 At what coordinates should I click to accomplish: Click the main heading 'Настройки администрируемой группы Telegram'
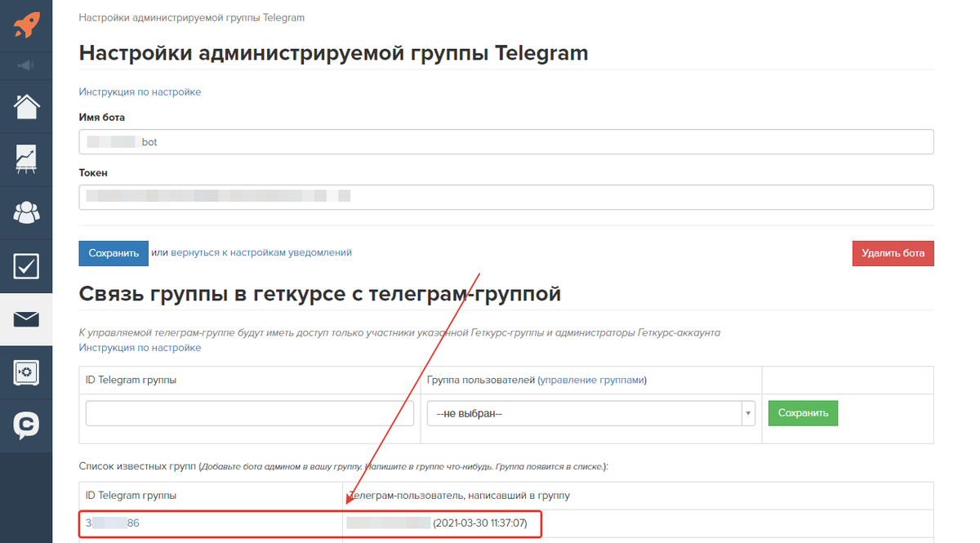tap(333, 54)
